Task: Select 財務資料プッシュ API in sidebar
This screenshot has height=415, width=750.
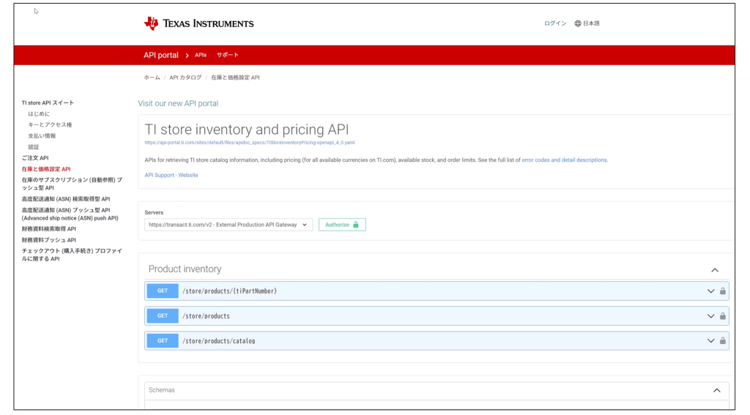Action: tap(49, 240)
